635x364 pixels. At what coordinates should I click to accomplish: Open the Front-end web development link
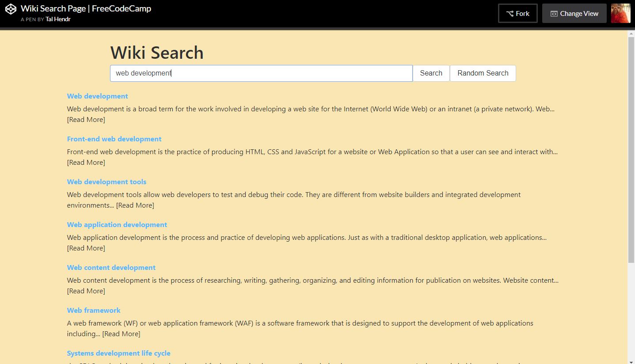coord(114,139)
